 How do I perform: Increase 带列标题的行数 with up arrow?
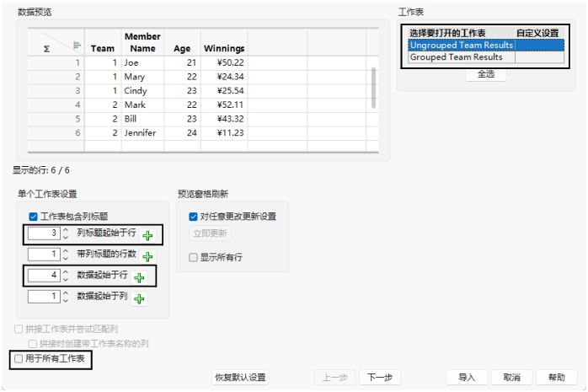coord(66,250)
